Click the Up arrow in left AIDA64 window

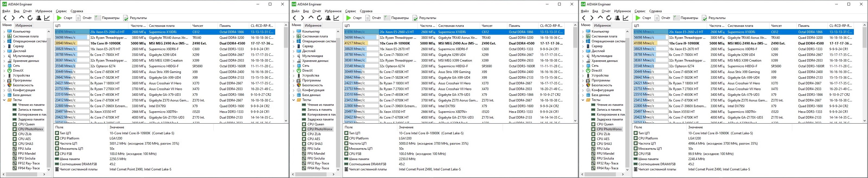pyautogui.click(x=21, y=18)
